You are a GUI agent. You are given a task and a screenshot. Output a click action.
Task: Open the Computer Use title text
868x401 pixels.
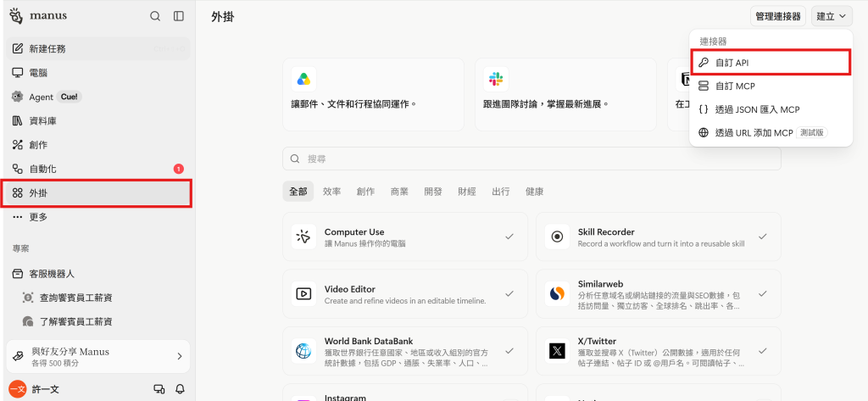[354, 232]
